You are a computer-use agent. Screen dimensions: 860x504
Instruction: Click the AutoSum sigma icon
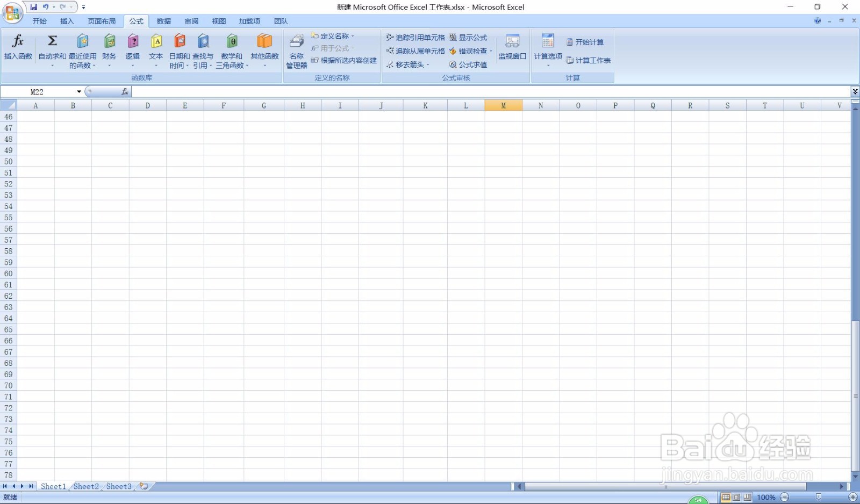tap(52, 41)
